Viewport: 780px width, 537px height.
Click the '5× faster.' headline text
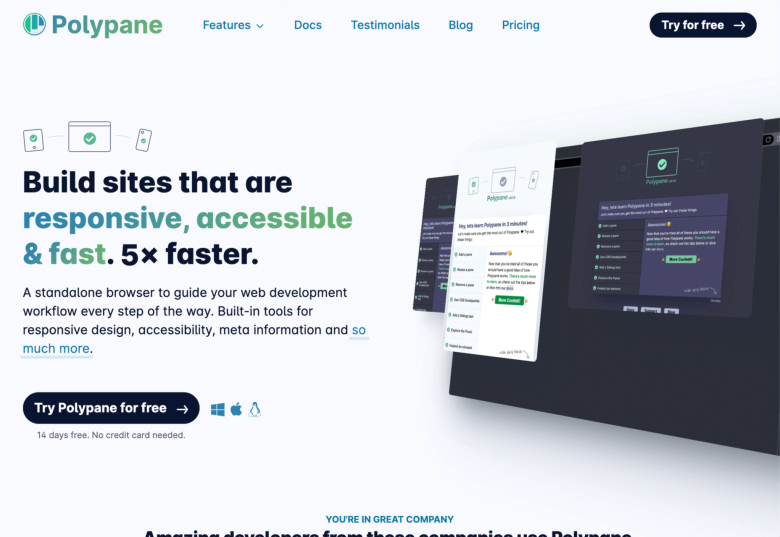[190, 254]
